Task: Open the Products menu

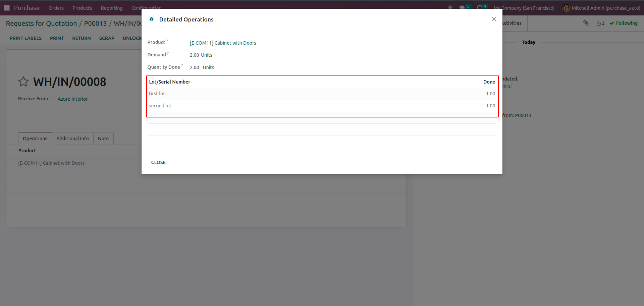Action: pyautogui.click(x=82, y=8)
